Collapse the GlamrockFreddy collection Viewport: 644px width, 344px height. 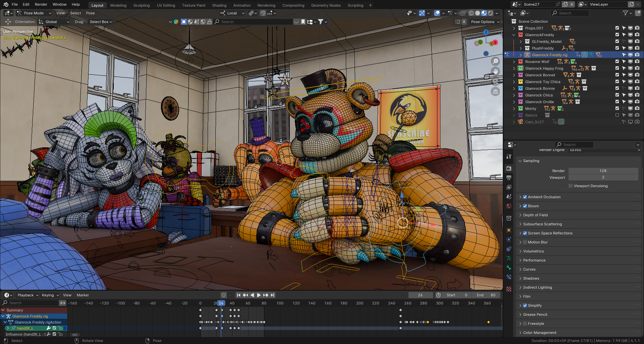tap(514, 35)
